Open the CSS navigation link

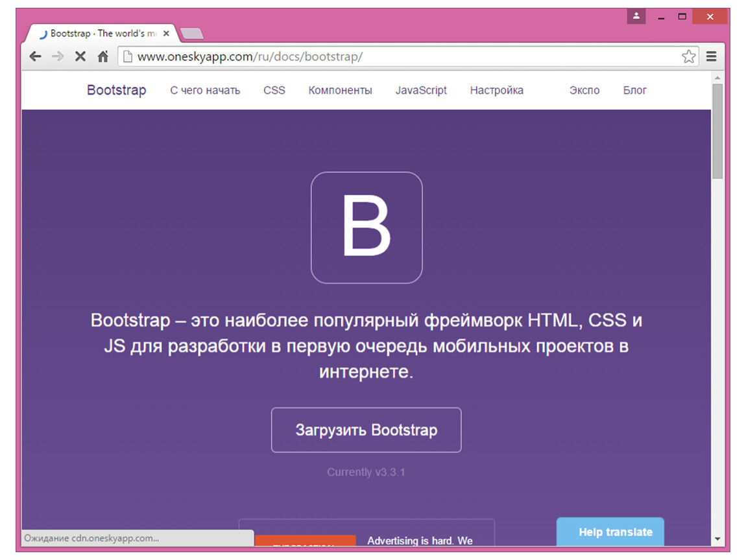[274, 91]
